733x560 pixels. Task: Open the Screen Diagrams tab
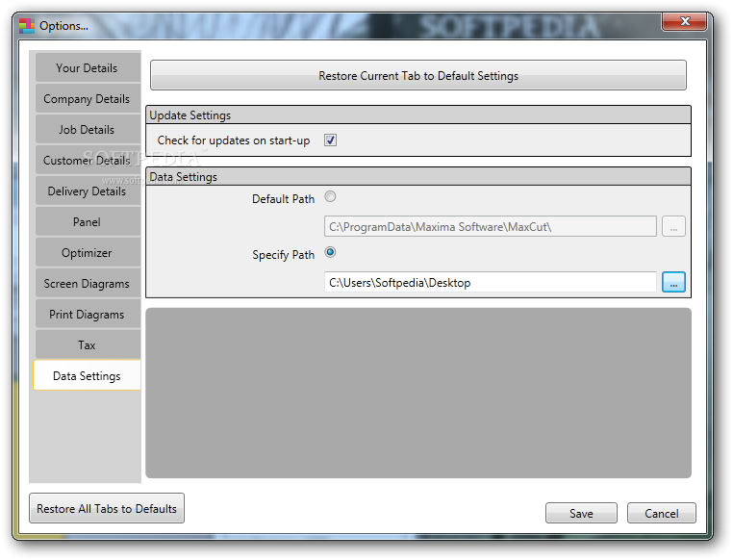click(x=88, y=284)
